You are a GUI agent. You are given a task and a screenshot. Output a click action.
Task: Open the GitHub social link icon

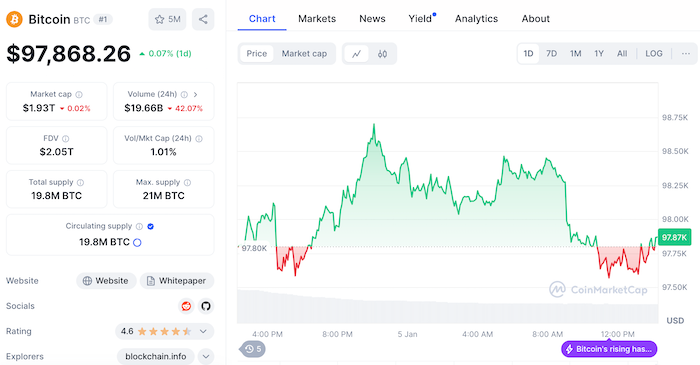206,306
